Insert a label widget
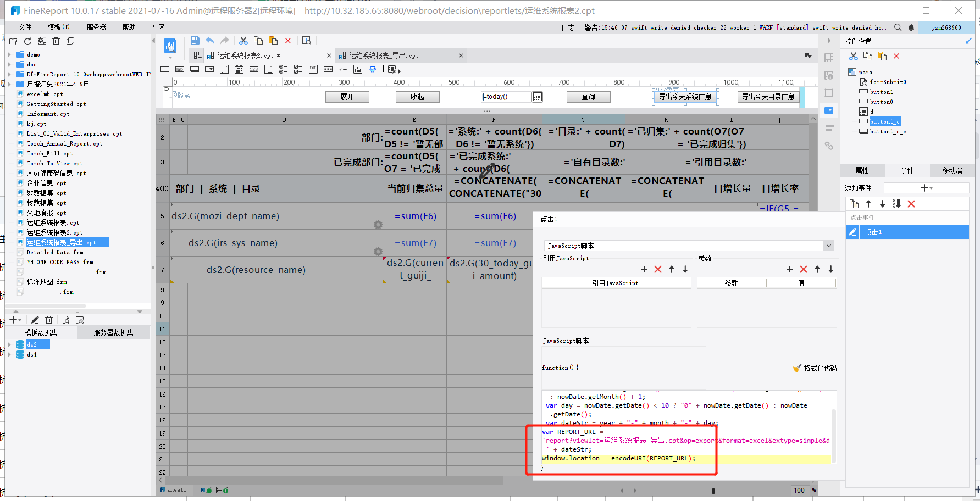This screenshot has height=501, width=980. pyautogui.click(x=180, y=69)
